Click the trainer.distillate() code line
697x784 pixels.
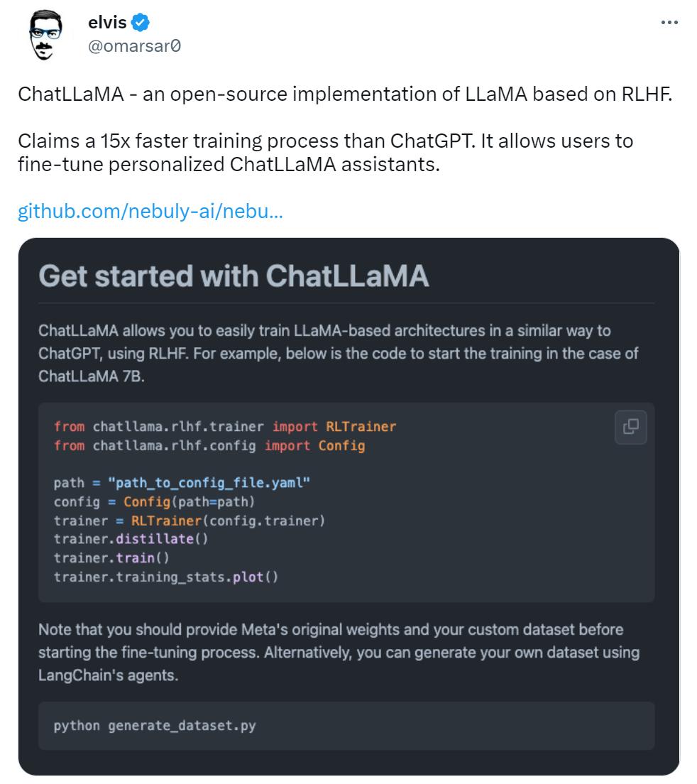(131, 538)
